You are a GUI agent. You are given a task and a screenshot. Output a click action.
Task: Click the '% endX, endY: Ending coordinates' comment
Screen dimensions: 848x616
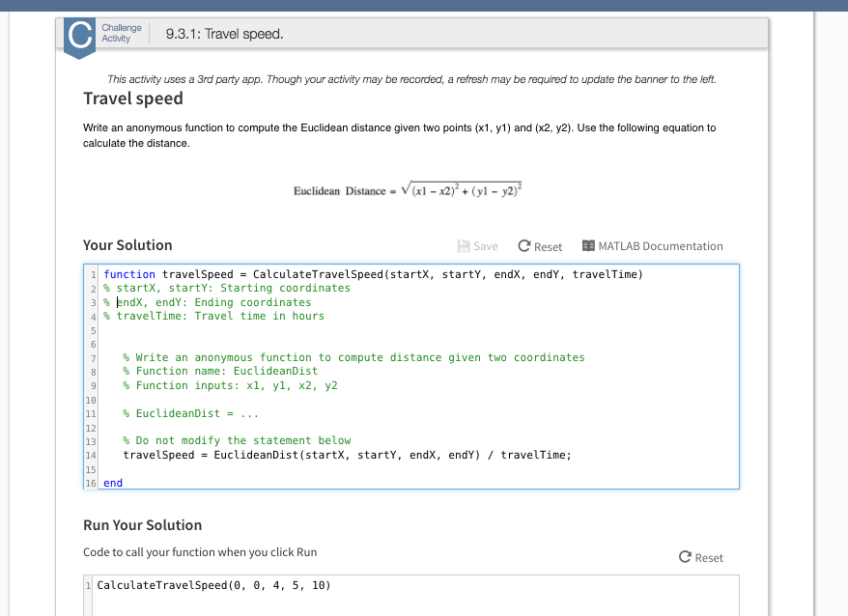point(207,302)
